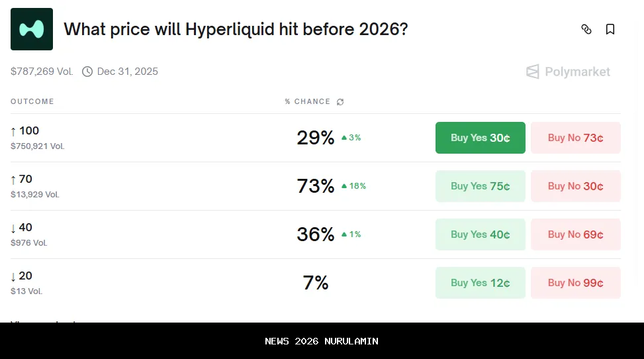Click the Polymarket logo
Screen dimensions: 644x359
(x=568, y=72)
